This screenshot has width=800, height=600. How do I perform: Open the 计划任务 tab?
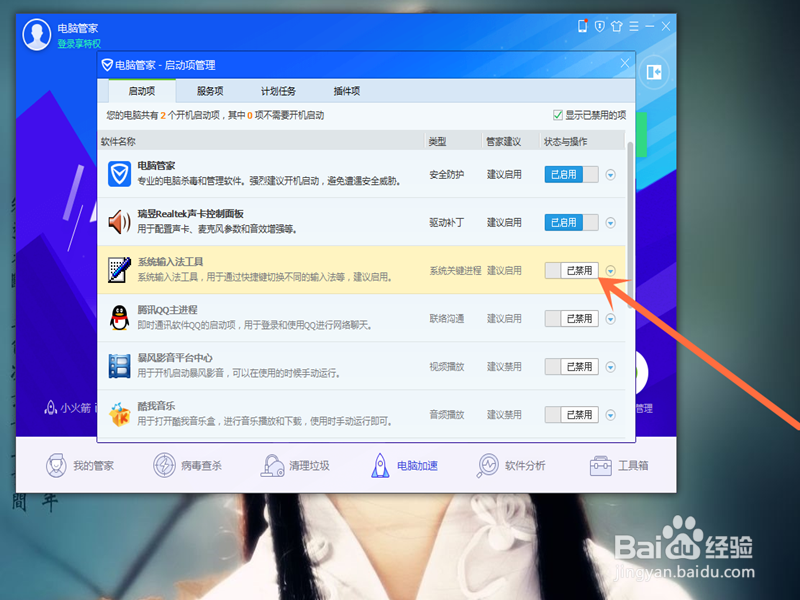tap(279, 90)
